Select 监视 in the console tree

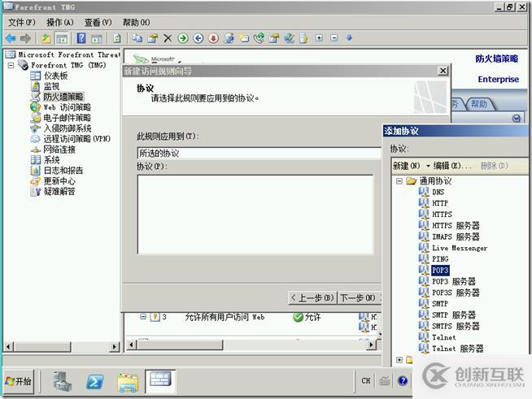pyautogui.click(x=51, y=86)
